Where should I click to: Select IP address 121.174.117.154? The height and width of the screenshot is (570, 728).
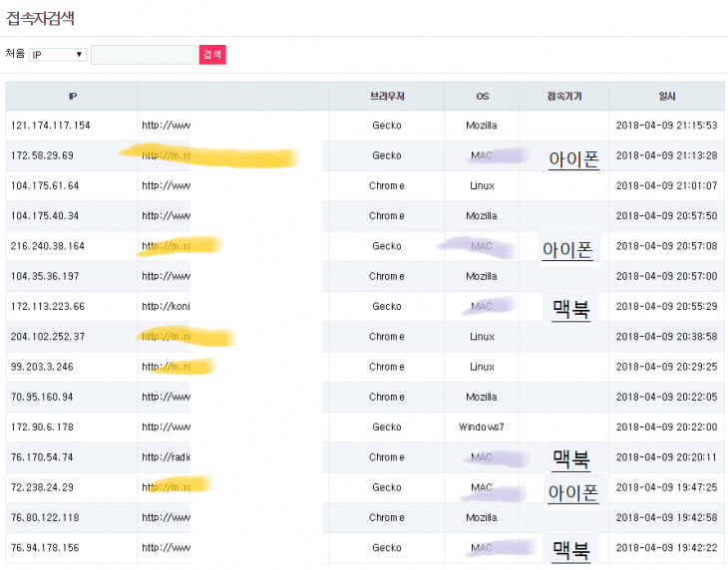click(x=51, y=126)
